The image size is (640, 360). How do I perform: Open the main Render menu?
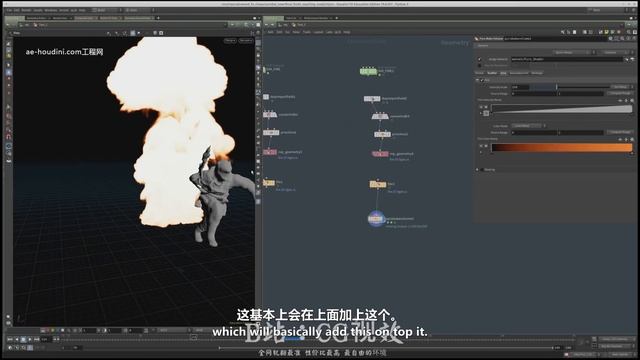[27, 10]
